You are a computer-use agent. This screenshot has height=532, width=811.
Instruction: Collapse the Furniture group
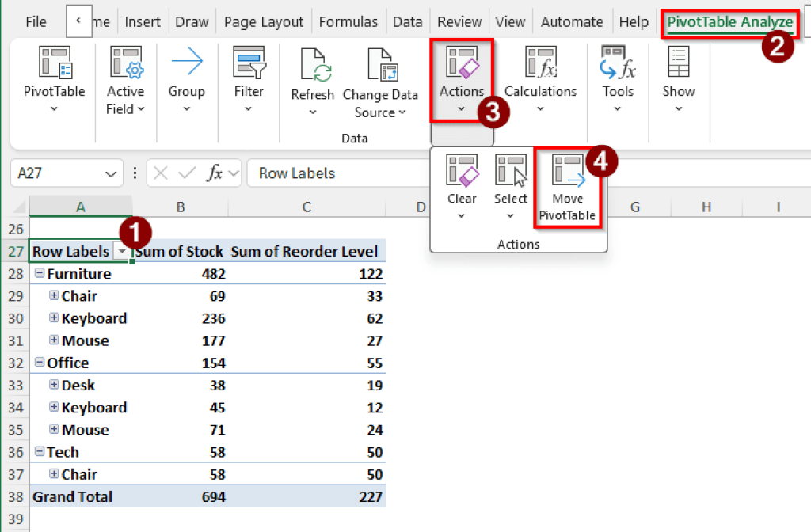point(40,273)
